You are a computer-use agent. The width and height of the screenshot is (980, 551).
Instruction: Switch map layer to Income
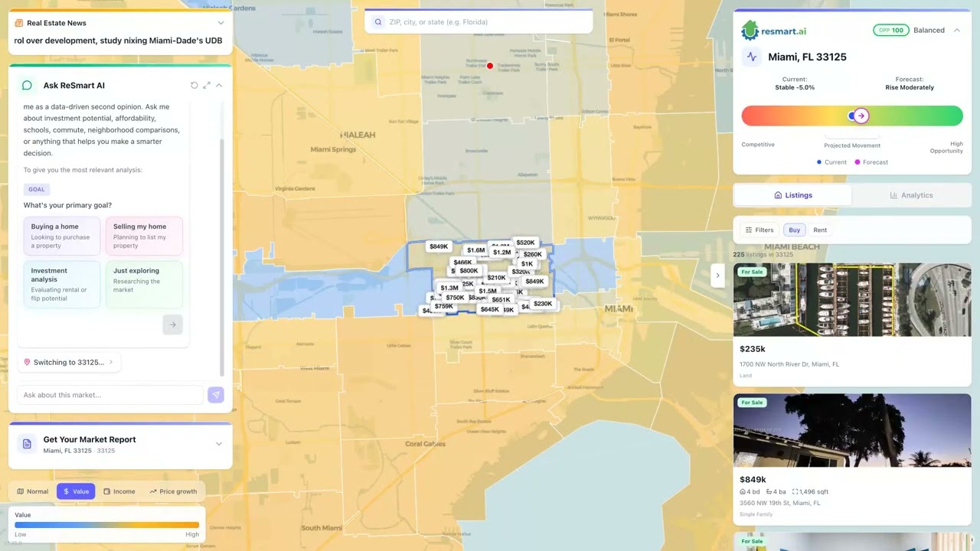coord(119,491)
